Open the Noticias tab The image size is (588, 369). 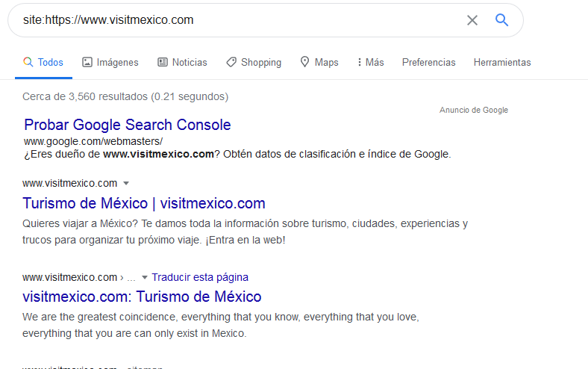tap(182, 62)
